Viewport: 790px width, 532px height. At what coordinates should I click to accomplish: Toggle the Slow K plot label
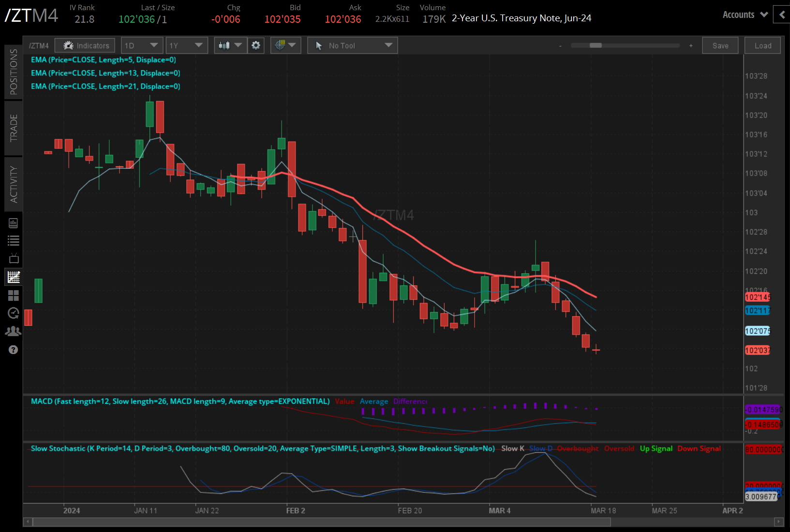click(x=512, y=448)
